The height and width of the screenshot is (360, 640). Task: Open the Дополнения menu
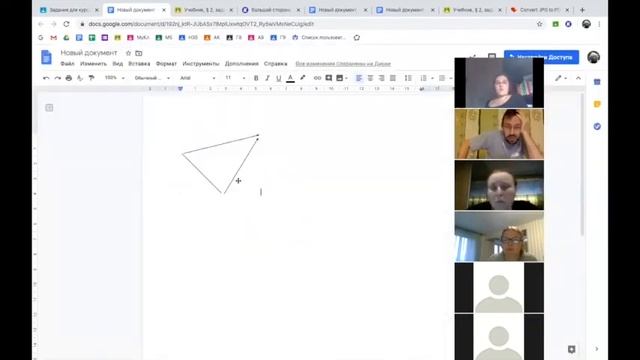coord(242,64)
